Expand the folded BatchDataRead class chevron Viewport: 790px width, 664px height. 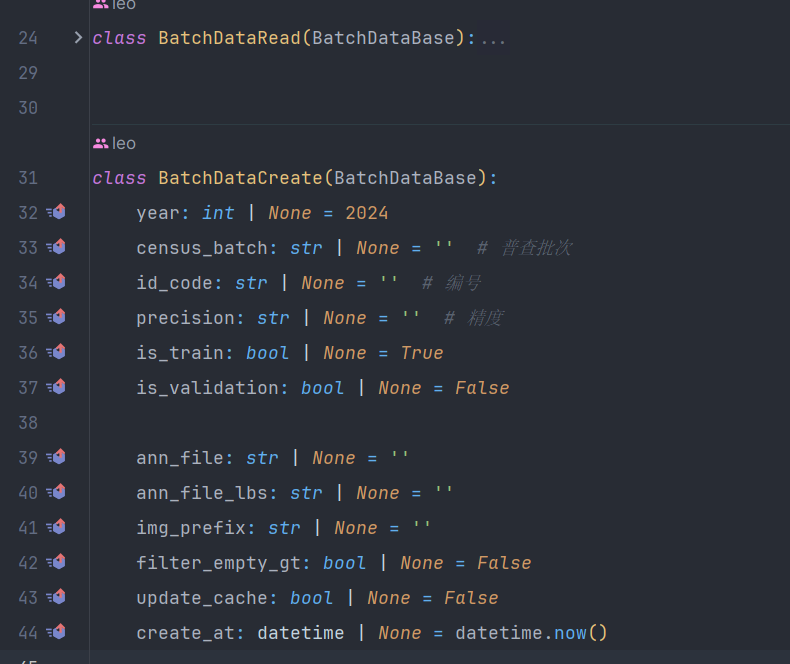tap(78, 38)
